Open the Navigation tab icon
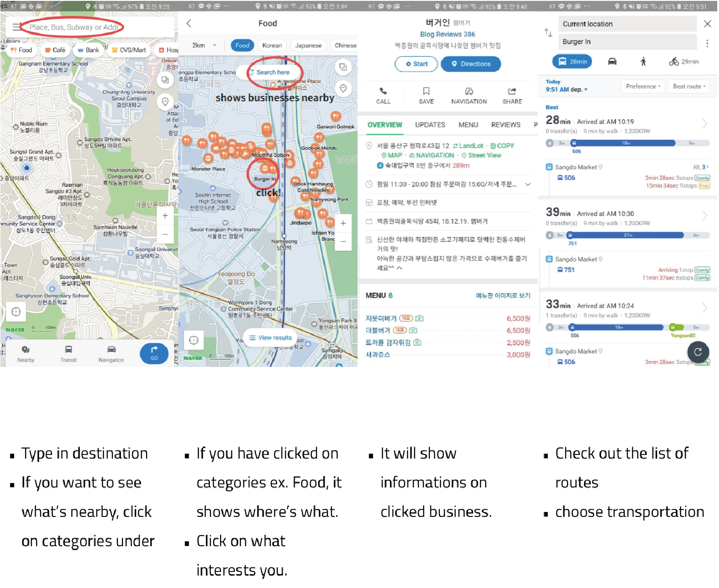This screenshot has width=719, height=588. coord(111,354)
